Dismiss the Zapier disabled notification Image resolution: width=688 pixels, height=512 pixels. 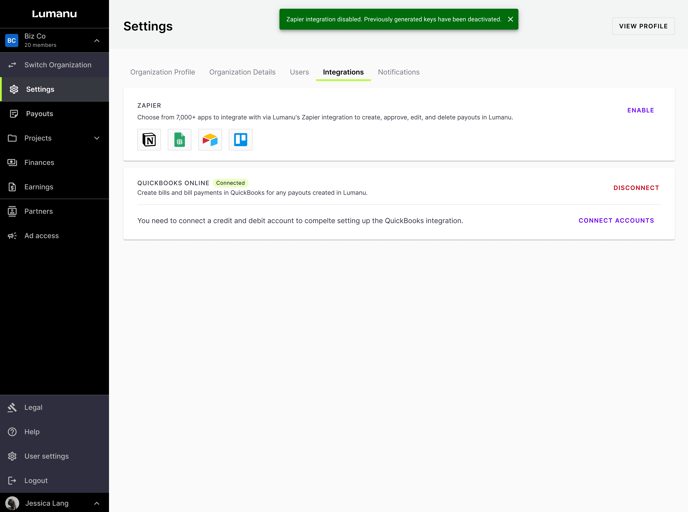[x=510, y=19]
